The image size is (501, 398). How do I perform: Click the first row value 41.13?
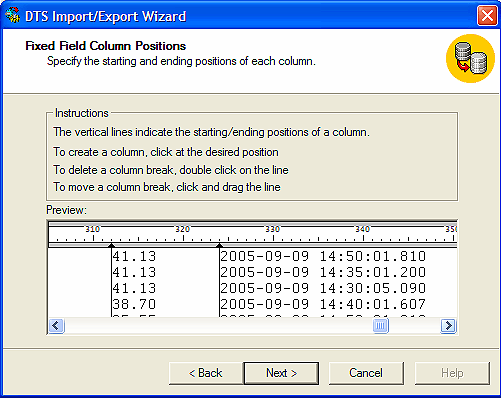tap(134, 256)
